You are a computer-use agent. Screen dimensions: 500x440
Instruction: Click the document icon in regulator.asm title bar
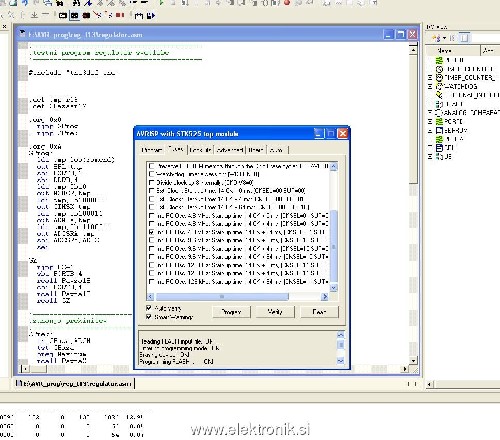[x=22, y=34]
